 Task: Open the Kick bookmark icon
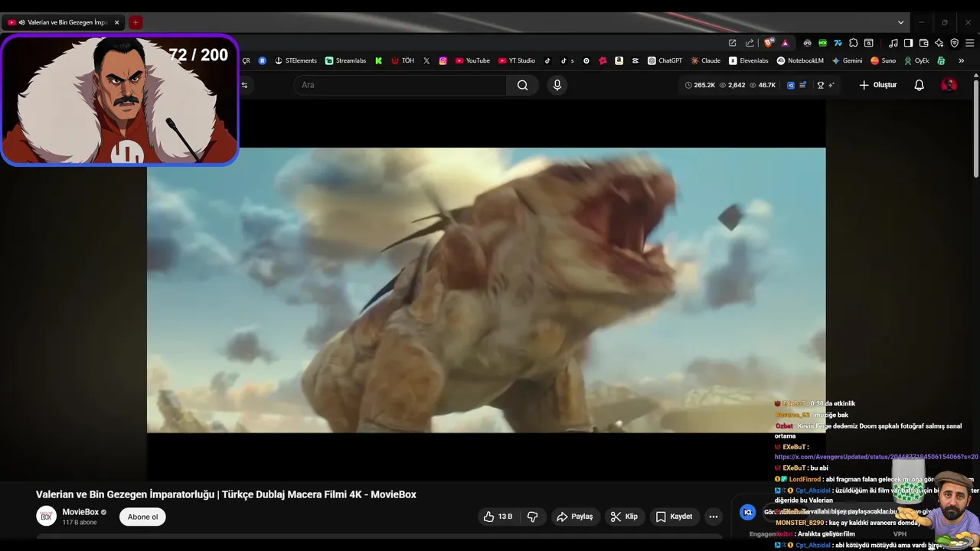point(378,60)
